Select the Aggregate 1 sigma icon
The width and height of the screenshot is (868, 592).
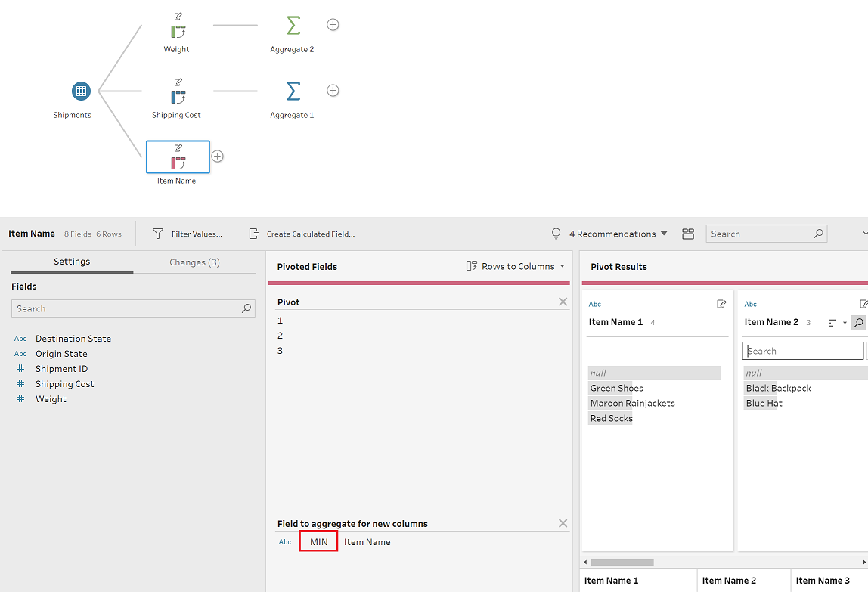[x=293, y=91]
